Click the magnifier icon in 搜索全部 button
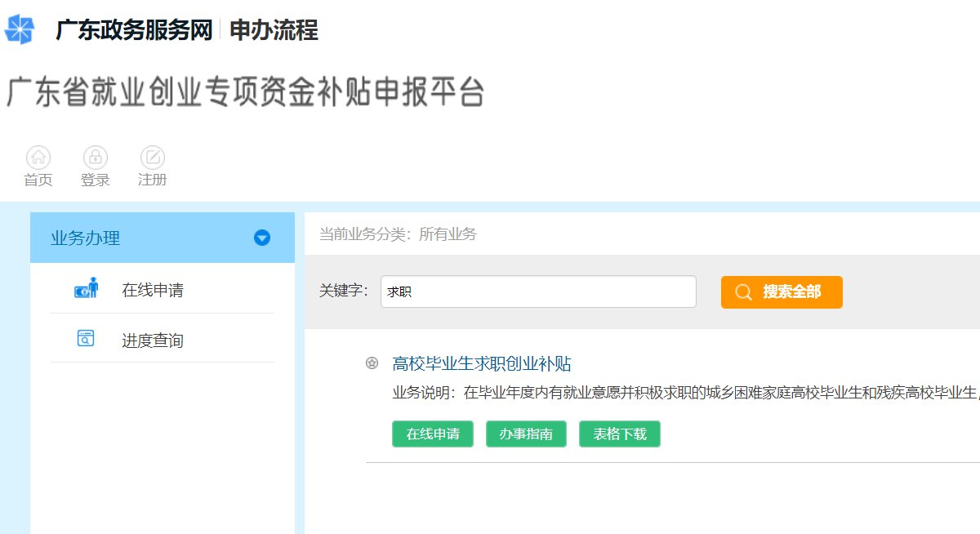 (743, 292)
